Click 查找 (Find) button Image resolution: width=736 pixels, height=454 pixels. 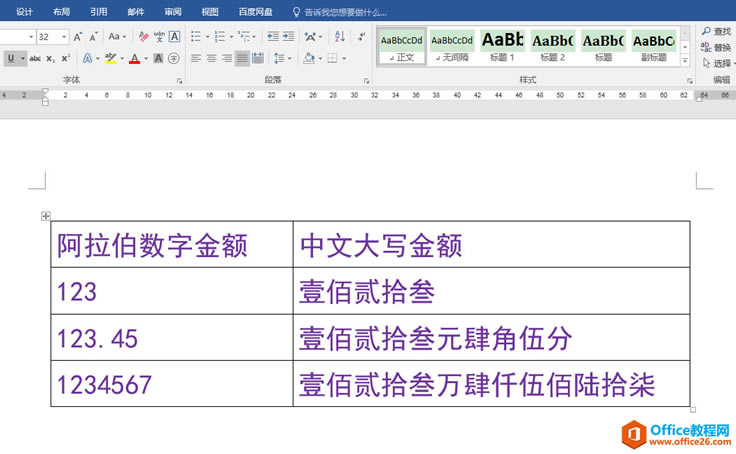716,31
